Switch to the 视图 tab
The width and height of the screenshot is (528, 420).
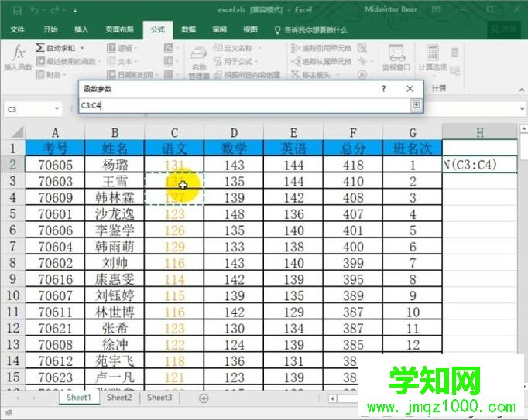pos(251,29)
